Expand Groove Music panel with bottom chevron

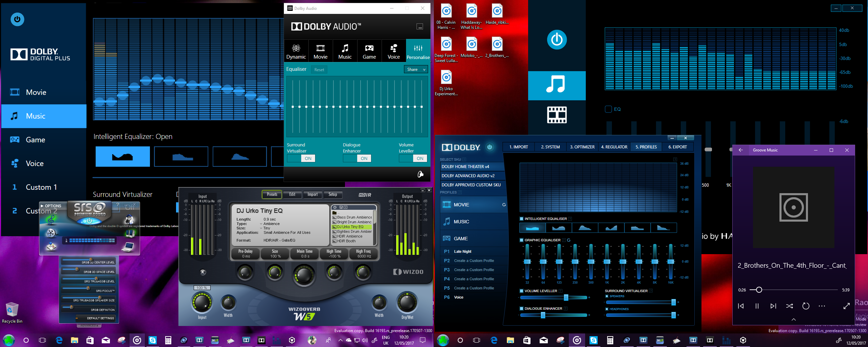pyautogui.click(x=793, y=320)
